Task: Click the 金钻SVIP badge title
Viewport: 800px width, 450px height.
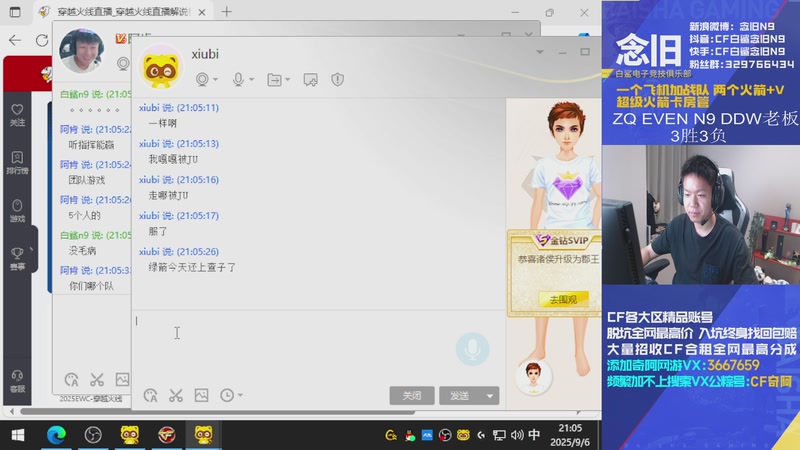Action: [562, 240]
